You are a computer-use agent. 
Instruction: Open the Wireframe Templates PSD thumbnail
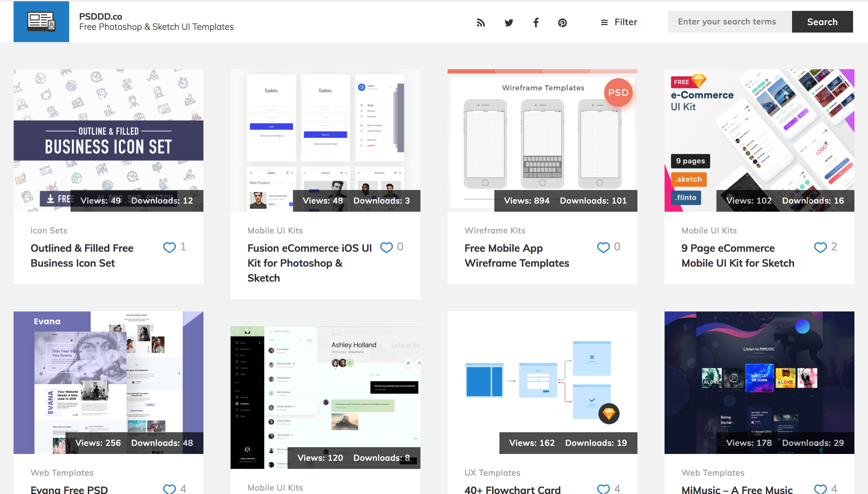point(542,136)
